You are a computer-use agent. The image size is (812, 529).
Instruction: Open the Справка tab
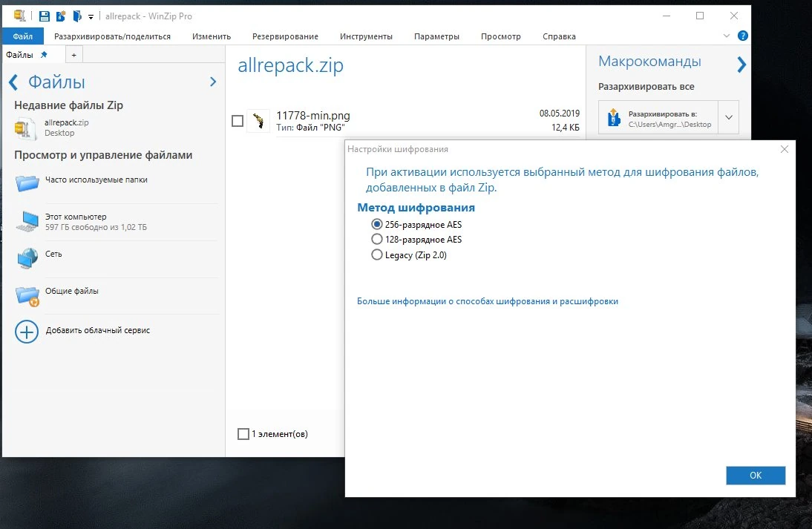coord(560,36)
